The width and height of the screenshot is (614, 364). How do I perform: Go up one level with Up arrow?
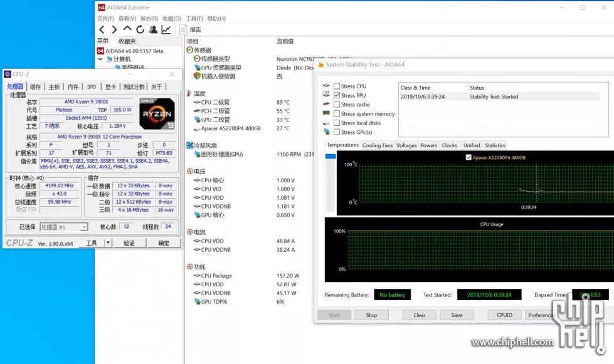[127, 29]
